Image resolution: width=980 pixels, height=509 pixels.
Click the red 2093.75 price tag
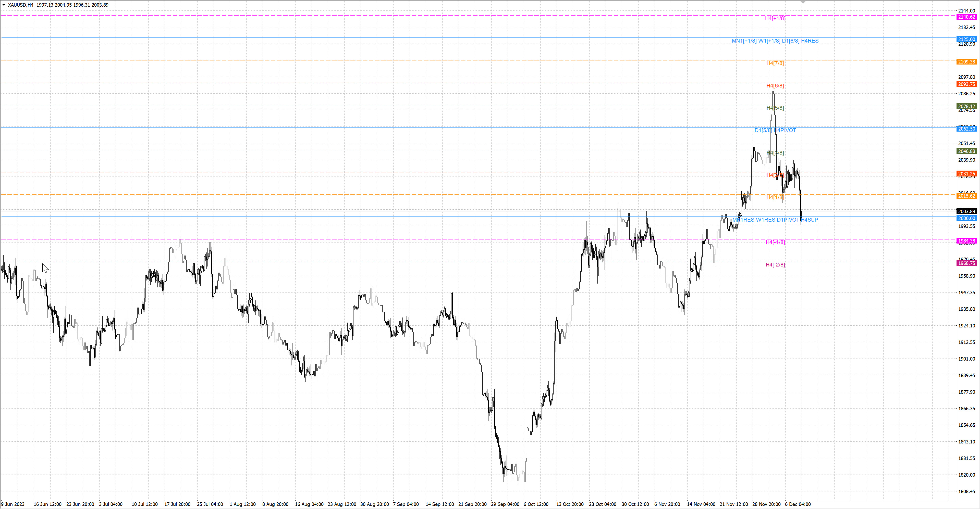coord(966,84)
